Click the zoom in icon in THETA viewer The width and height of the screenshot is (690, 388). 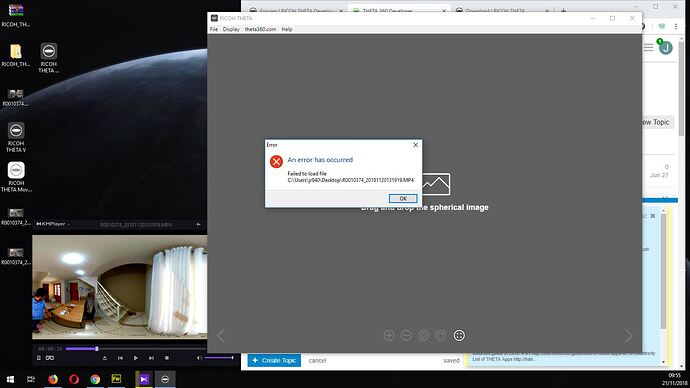[389, 336]
